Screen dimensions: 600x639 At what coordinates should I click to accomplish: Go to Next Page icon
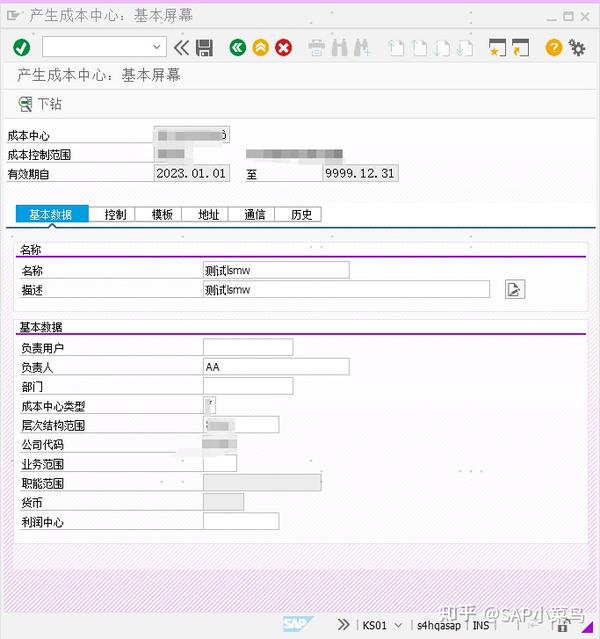(x=442, y=48)
